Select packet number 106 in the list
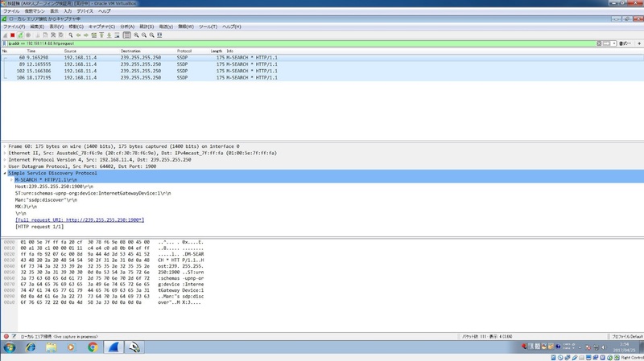The image size is (644, 361). [322, 77]
